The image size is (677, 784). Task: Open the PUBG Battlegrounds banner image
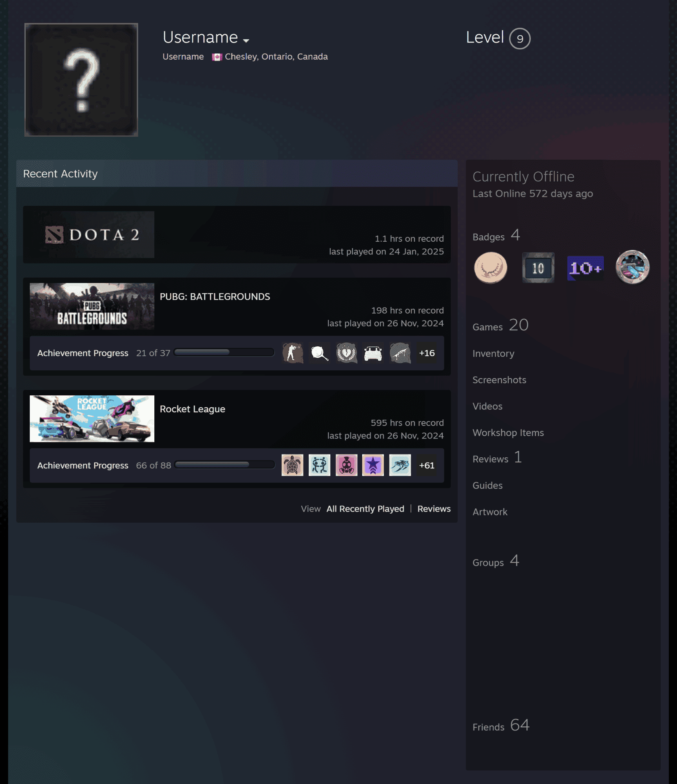coord(92,306)
